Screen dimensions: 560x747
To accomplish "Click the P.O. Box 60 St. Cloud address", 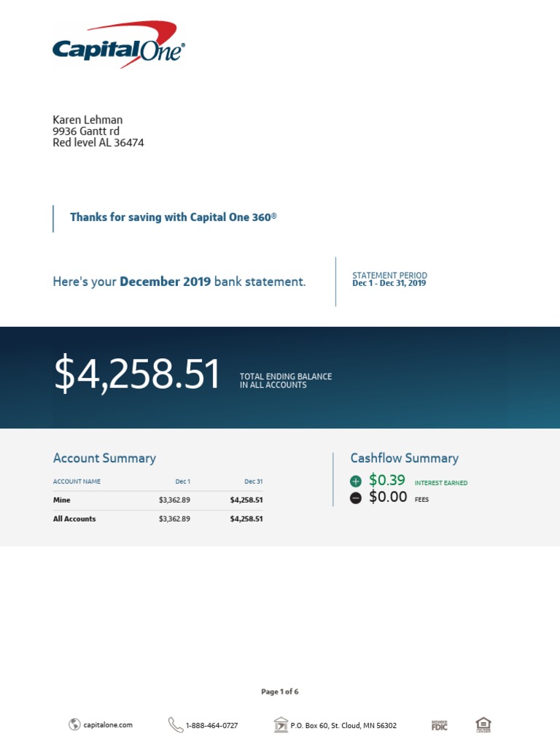I will coord(343,725).
